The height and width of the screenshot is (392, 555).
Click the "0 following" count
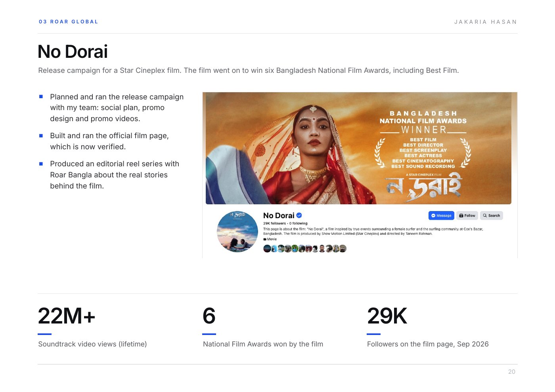299,223
